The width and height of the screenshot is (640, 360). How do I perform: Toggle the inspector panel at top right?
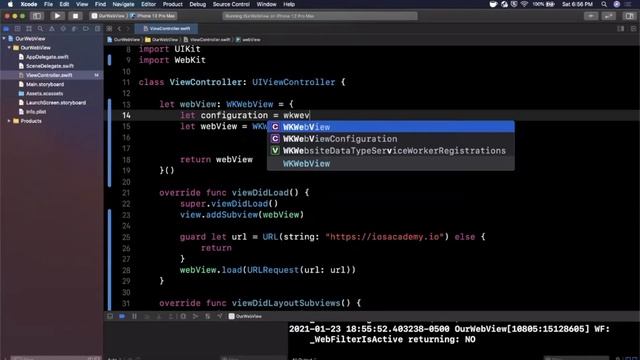[629, 16]
